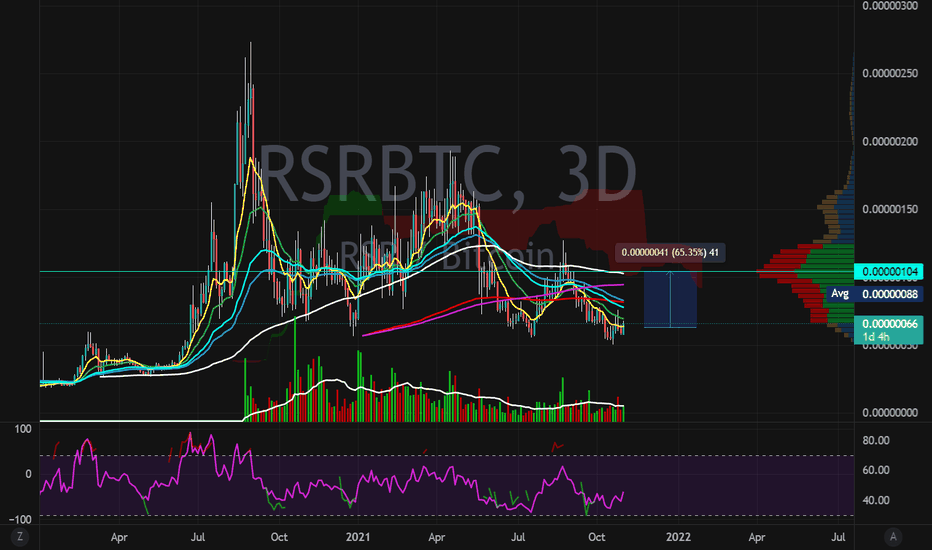
Task: Click the 2021 time axis label
Action: (358, 537)
